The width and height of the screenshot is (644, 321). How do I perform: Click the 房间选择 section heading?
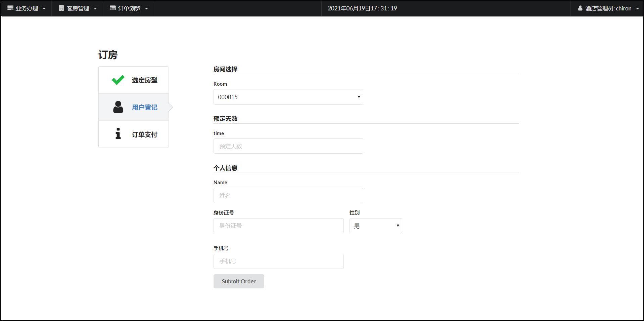(225, 69)
